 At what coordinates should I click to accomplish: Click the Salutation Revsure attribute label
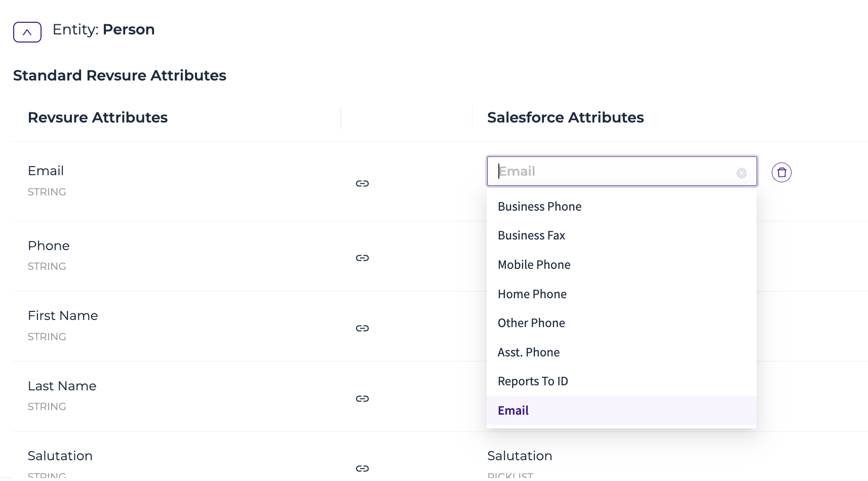(60, 456)
